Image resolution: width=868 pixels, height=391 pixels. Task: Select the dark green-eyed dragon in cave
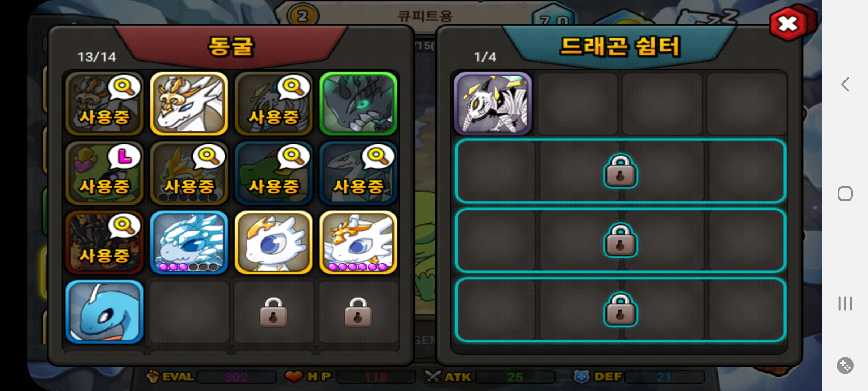point(358,104)
